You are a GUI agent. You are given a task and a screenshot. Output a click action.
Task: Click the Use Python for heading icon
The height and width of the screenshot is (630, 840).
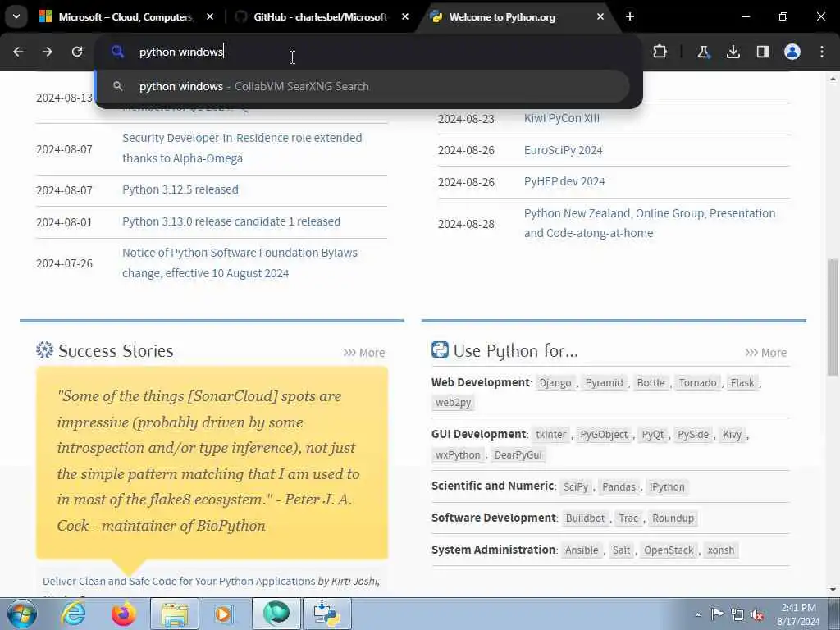click(440, 349)
